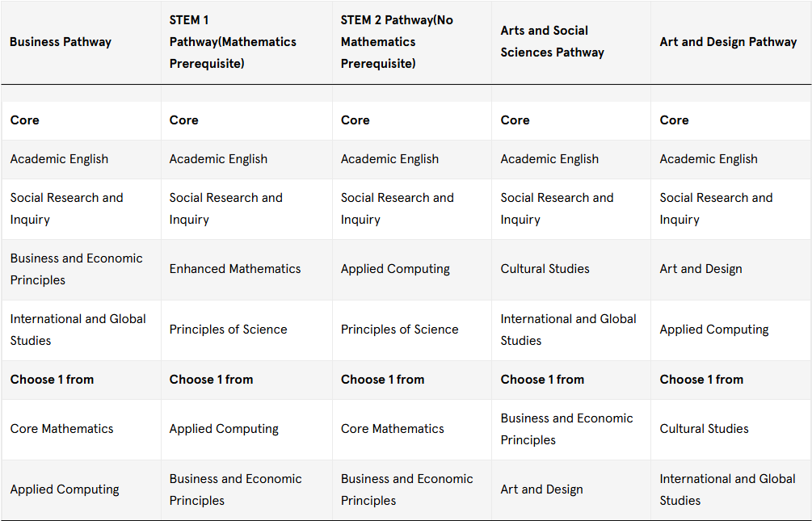This screenshot has height=521, width=812.
Task: Click "Choose 1 from" in Art and Design Pathway column
Action: [x=701, y=380]
